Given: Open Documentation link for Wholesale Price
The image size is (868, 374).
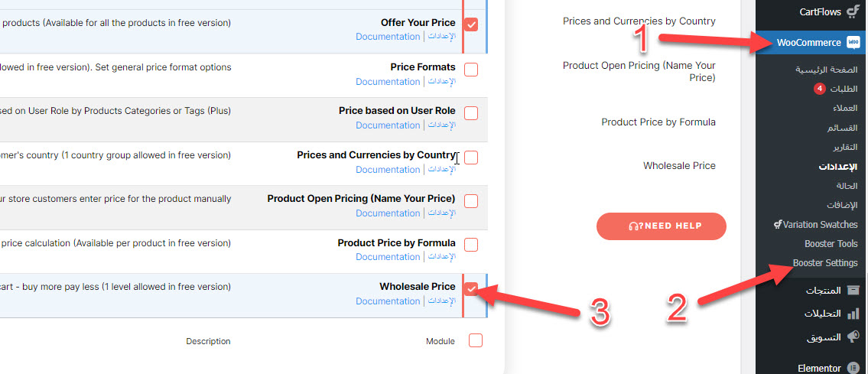Looking at the screenshot, I should [x=388, y=301].
